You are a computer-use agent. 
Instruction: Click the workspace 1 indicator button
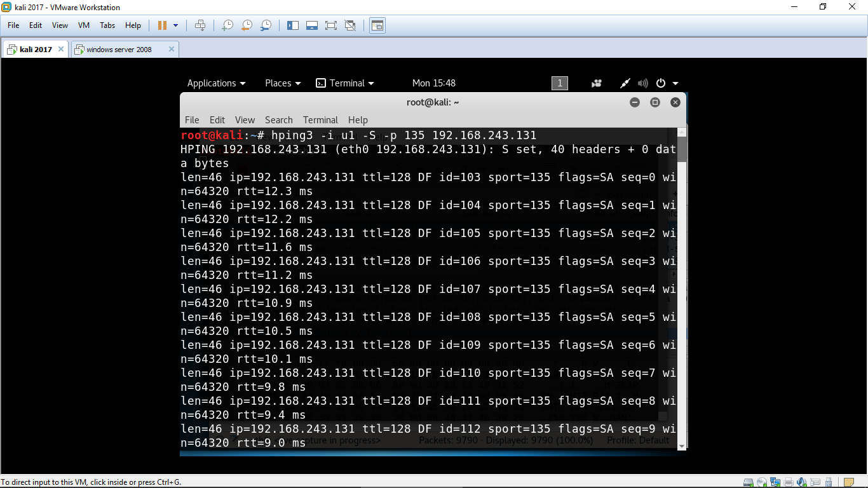(560, 83)
